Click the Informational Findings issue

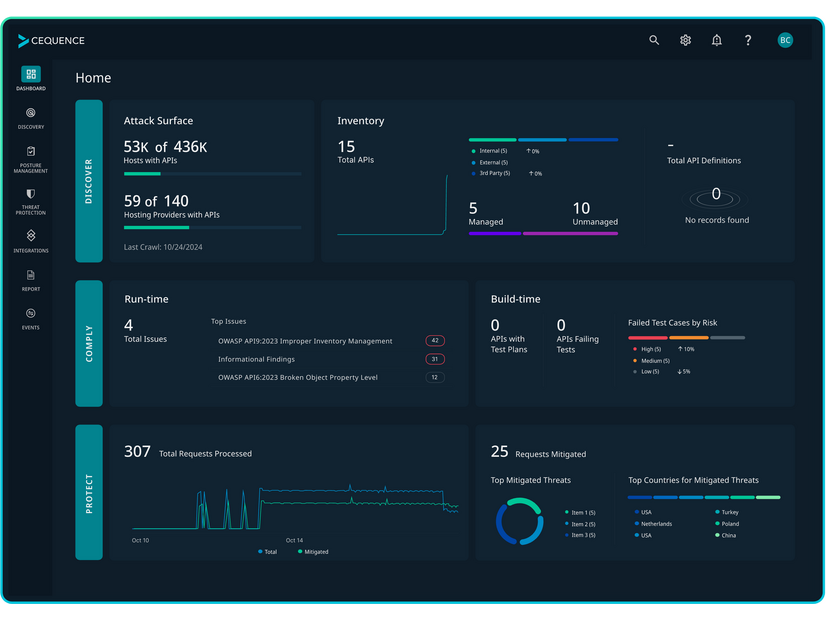tap(256, 359)
